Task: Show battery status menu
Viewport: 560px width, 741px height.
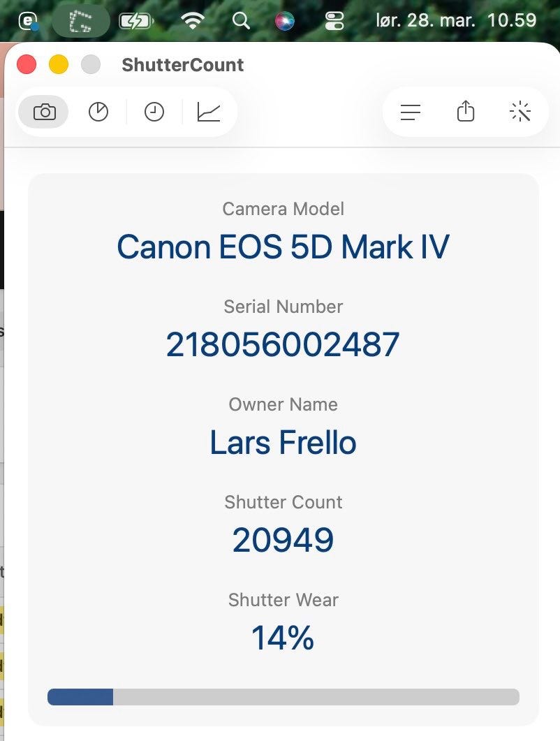Action: pyautogui.click(x=135, y=21)
